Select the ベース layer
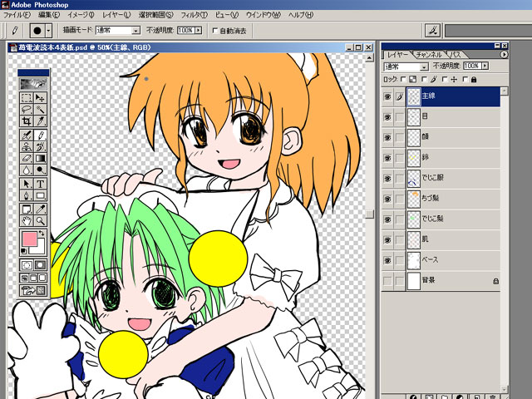Viewport: 532px width, 399px height. click(453, 260)
